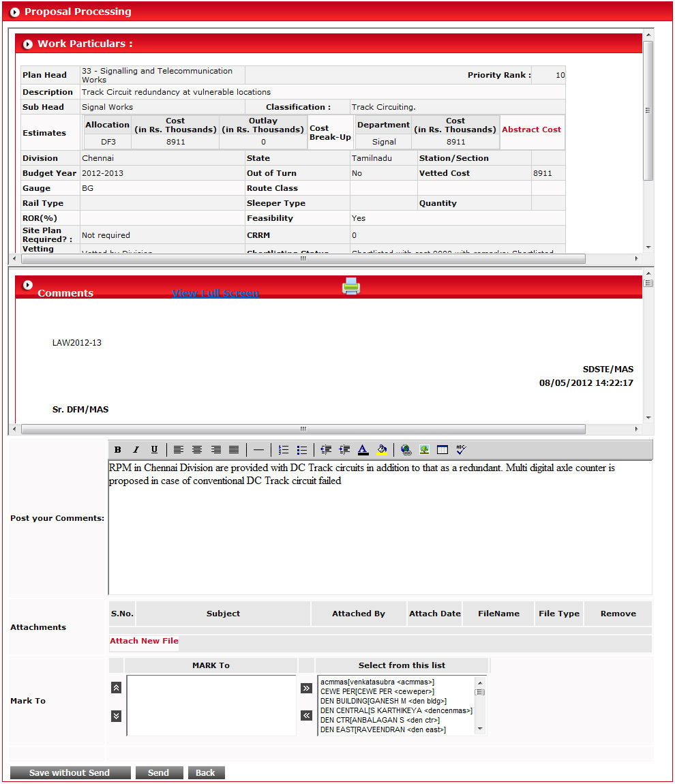Open the background fill color picker
Image resolution: width=675 pixels, height=784 pixels.
pyautogui.click(x=382, y=450)
